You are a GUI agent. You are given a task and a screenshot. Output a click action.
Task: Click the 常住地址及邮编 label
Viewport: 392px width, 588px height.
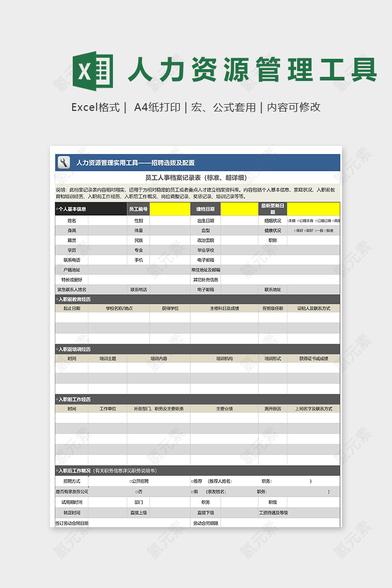(206, 270)
